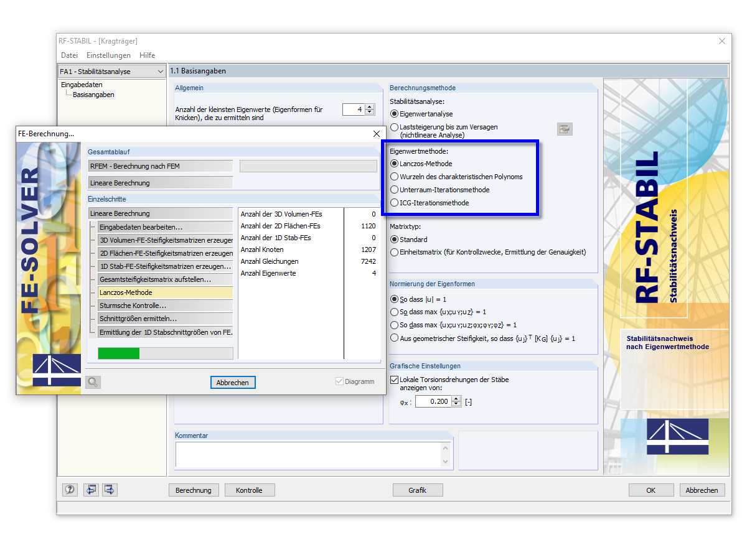Viewport: 747px width, 560px height.
Task: Select Eingabedaten tree node
Action: (x=82, y=85)
